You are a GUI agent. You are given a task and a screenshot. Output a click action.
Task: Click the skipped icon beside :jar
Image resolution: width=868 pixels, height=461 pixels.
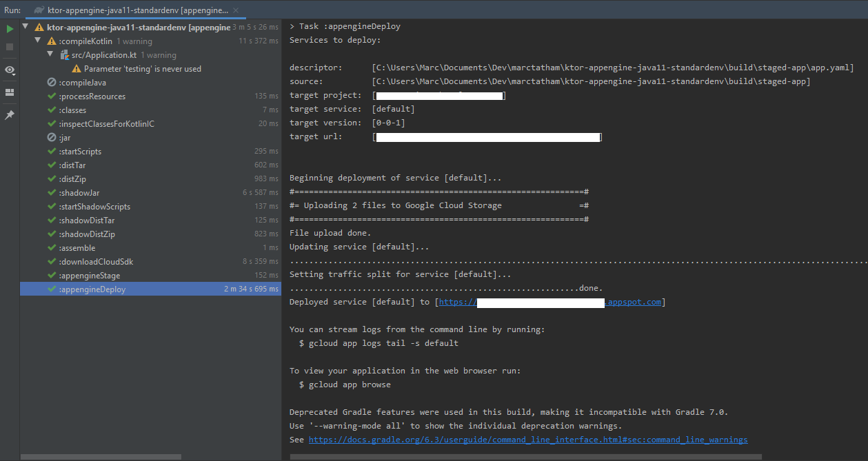click(52, 138)
